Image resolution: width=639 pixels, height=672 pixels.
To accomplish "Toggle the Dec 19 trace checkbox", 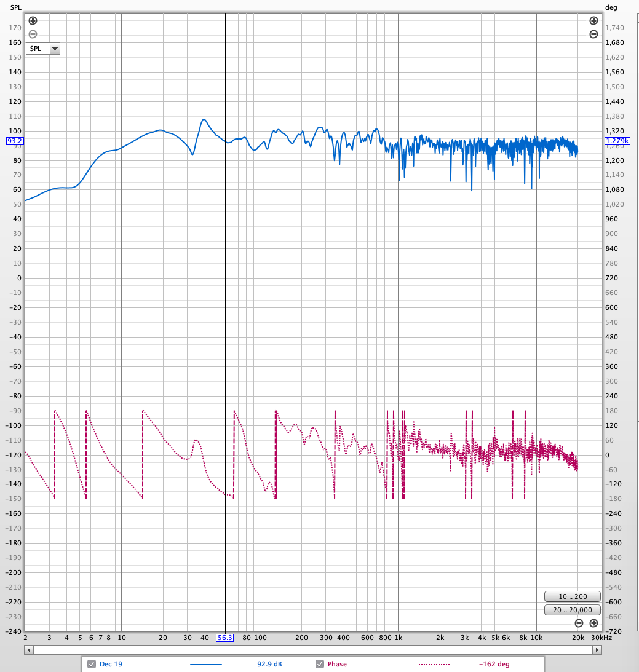I will [91, 664].
